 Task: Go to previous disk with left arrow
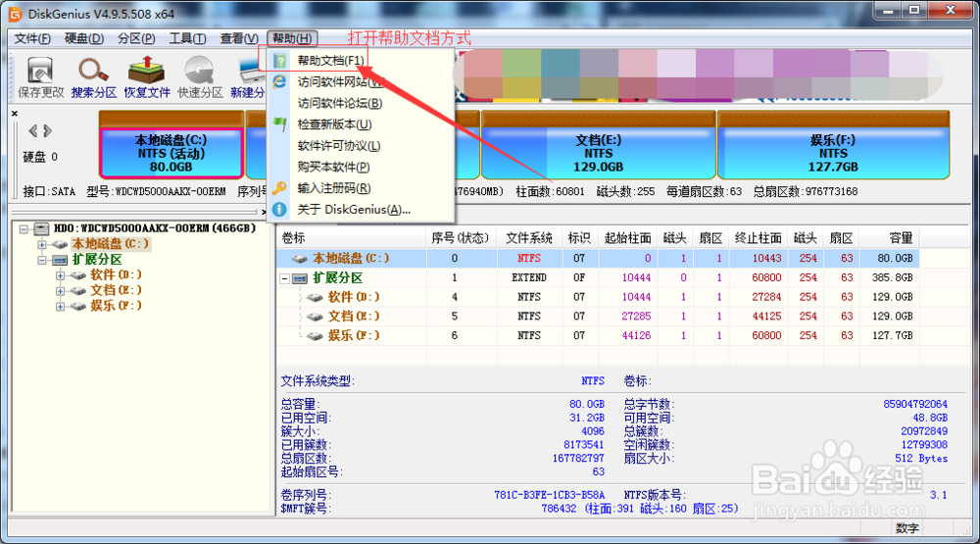pyautogui.click(x=33, y=130)
